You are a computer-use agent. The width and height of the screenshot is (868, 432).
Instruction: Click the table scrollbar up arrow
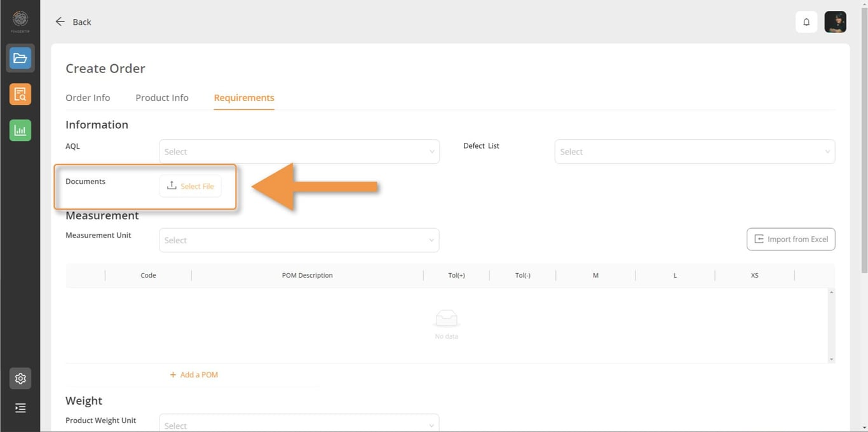coord(831,292)
